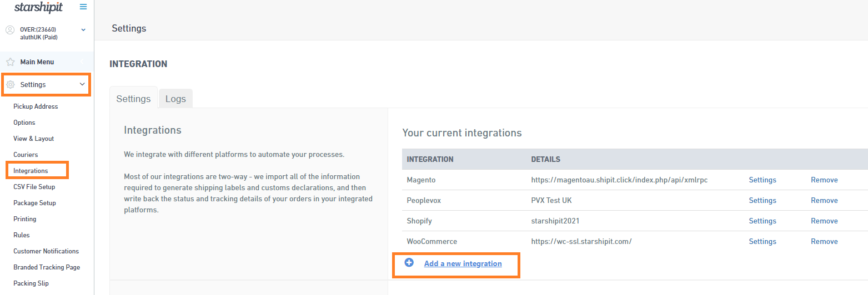
Task: Open Settings for the WooCommerce integration
Action: pyautogui.click(x=762, y=241)
